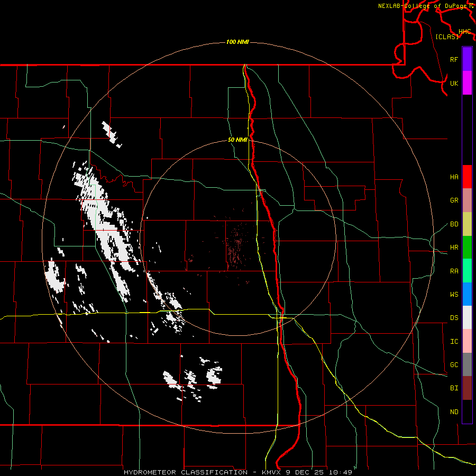Click the RF purple legend swatch
The image size is (476, 476).
[x=467, y=59]
